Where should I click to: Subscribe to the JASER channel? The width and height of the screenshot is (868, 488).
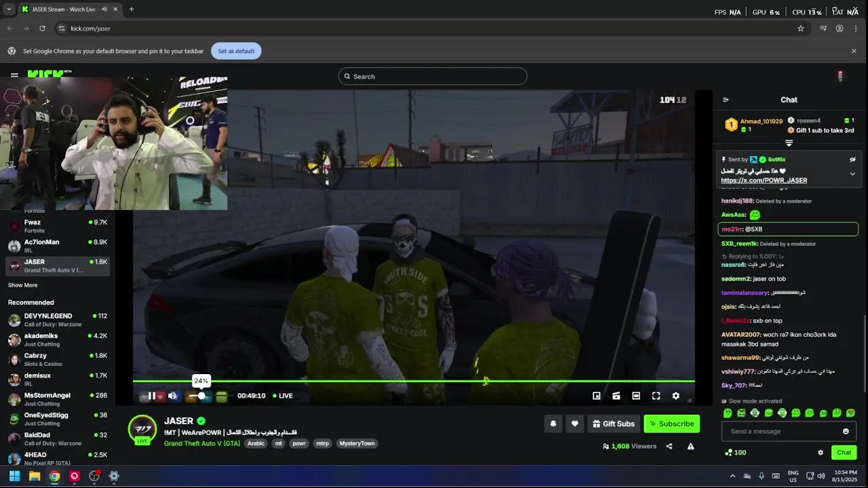tap(671, 424)
